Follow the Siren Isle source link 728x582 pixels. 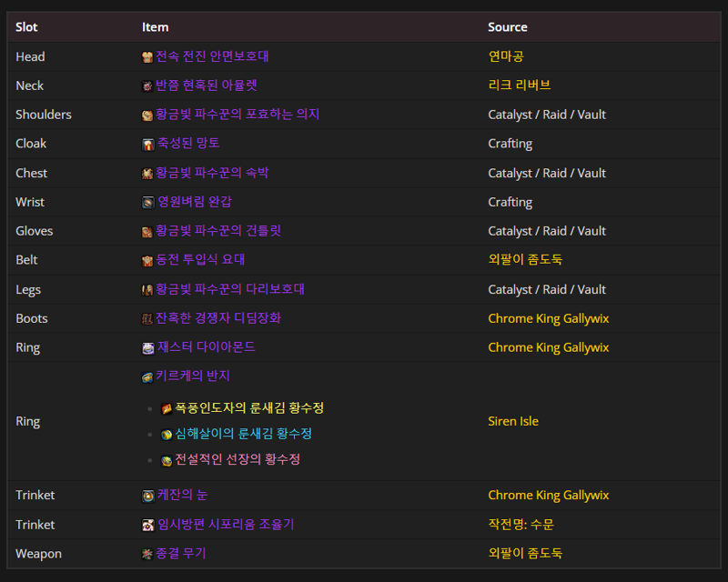point(513,421)
